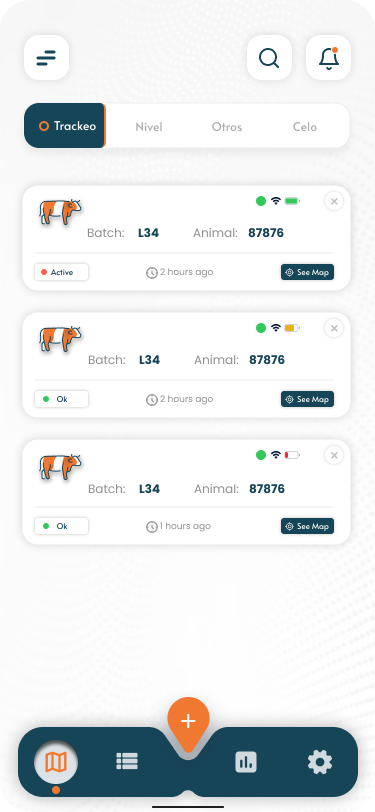Tap the orange plus add button
The image size is (375, 812).
pyautogui.click(x=188, y=721)
